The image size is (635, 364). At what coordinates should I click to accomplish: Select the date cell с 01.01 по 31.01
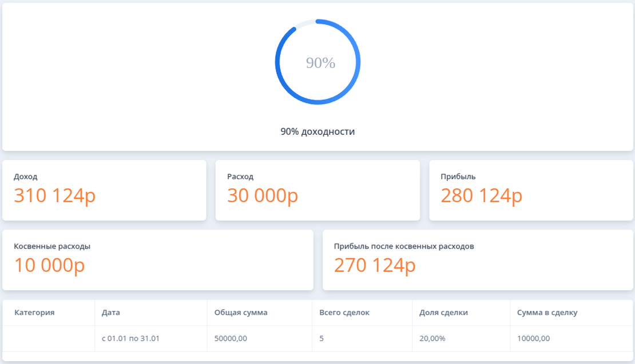[130, 338]
